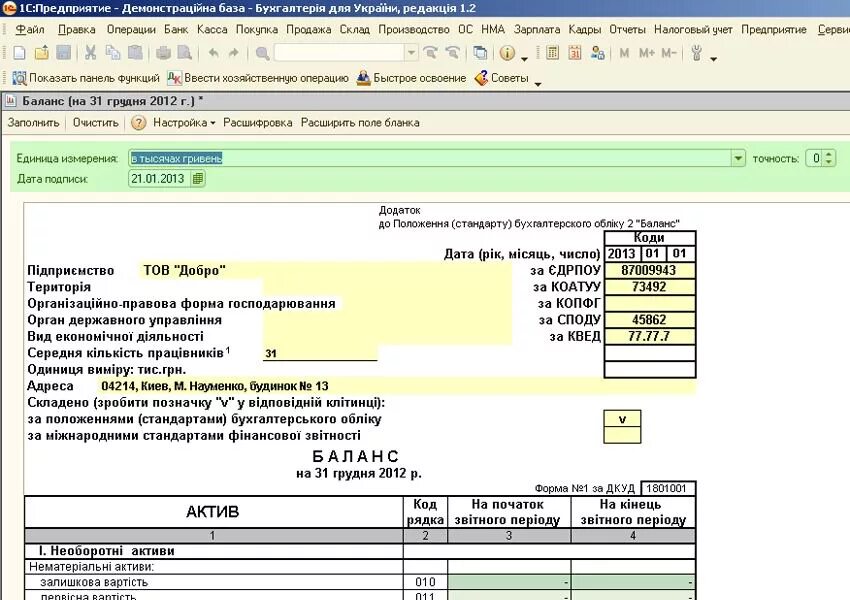Click the Print icon
This screenshot has height=600, width=850.
coord(163,53)
